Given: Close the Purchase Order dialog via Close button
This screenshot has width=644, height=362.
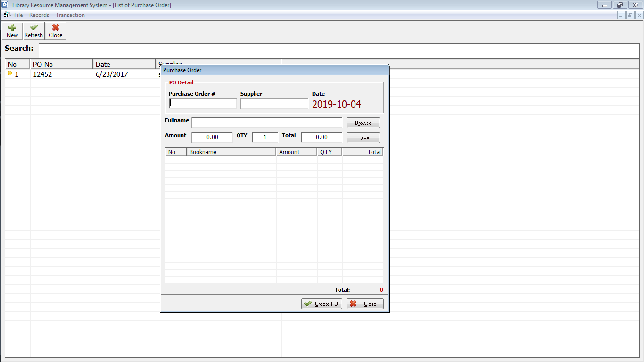Looking at the screenshot, I should [365, 304].
